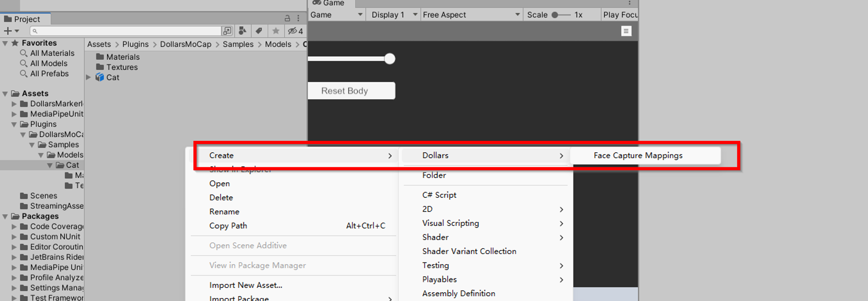Choose C# Script from Create submenu
This screenshot has width=868, height=301.
click(x=439, y=195)
